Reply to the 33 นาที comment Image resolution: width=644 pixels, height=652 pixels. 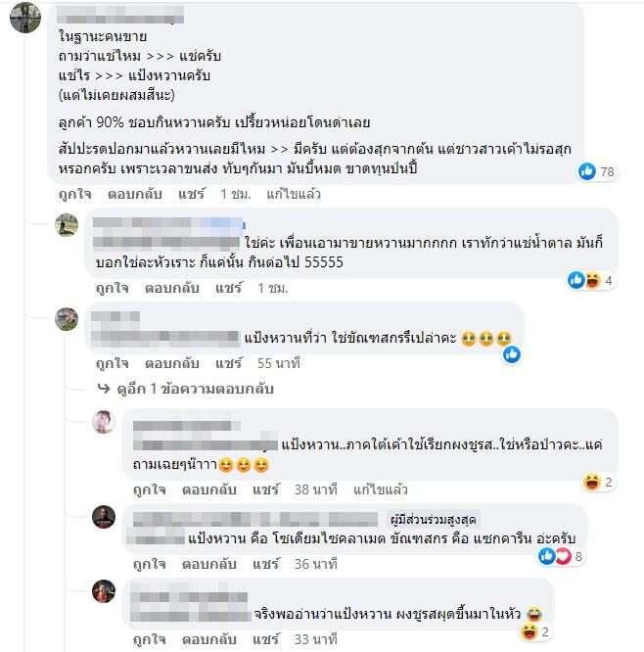point(209,639)
